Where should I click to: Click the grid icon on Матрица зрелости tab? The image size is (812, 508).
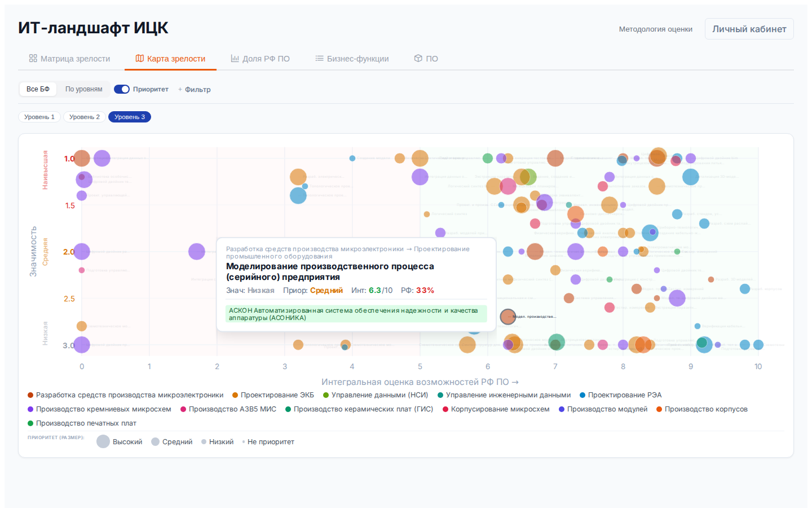tap(33, 58)
